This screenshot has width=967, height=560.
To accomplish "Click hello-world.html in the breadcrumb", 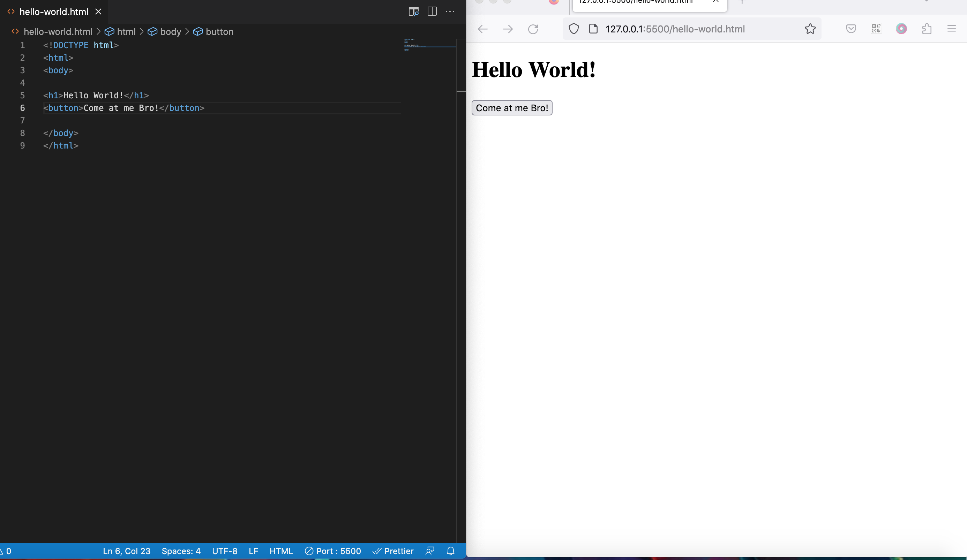I will pos(58,31).
